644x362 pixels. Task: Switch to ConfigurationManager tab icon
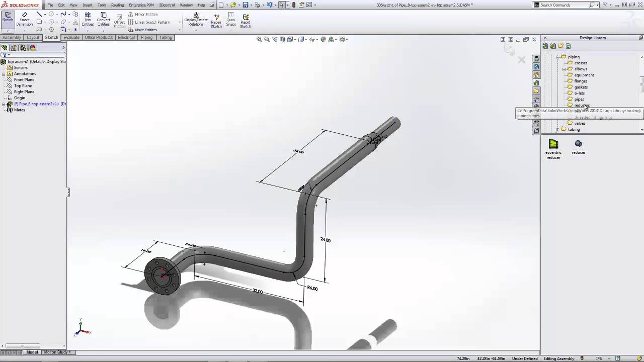tap(23, 48)
